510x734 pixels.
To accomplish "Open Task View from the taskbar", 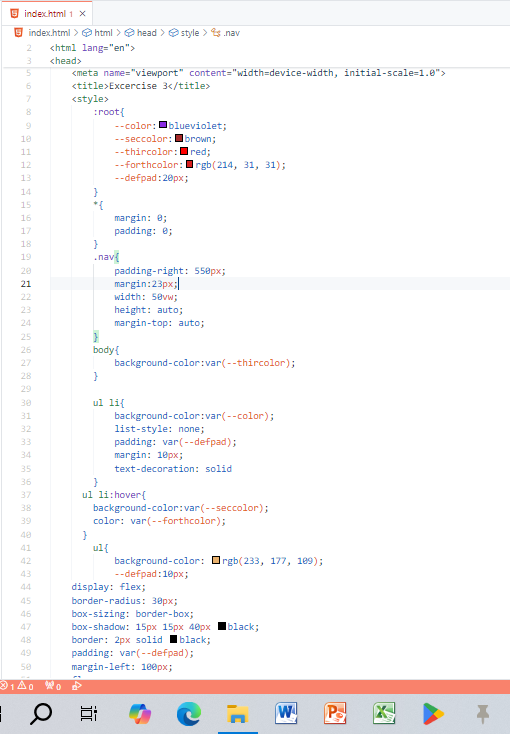I will click(89, 713).
